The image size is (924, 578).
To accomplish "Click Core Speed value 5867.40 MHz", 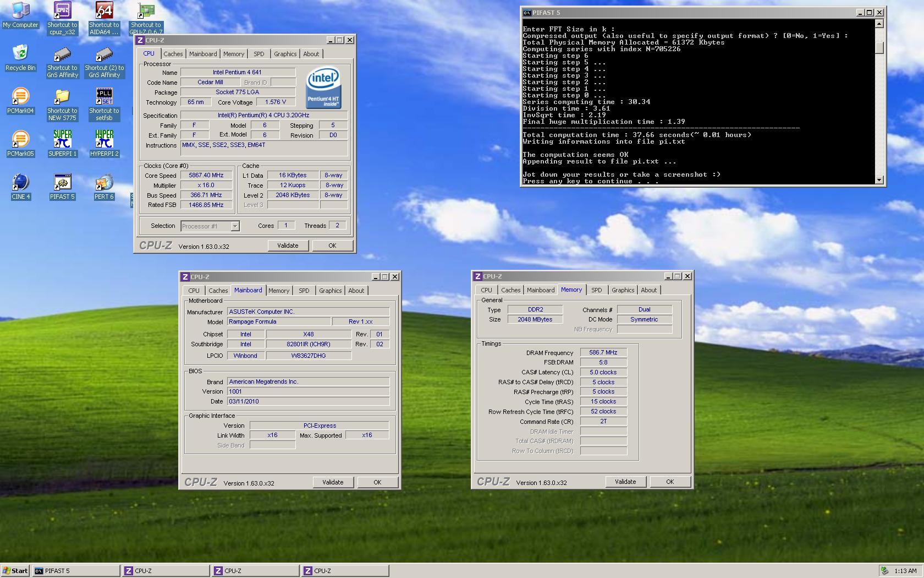I will (x=206, y=176).
